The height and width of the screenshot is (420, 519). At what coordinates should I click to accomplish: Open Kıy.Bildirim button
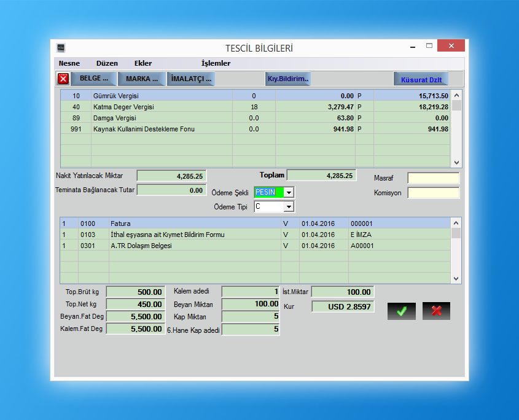click(x=288, y=79)
